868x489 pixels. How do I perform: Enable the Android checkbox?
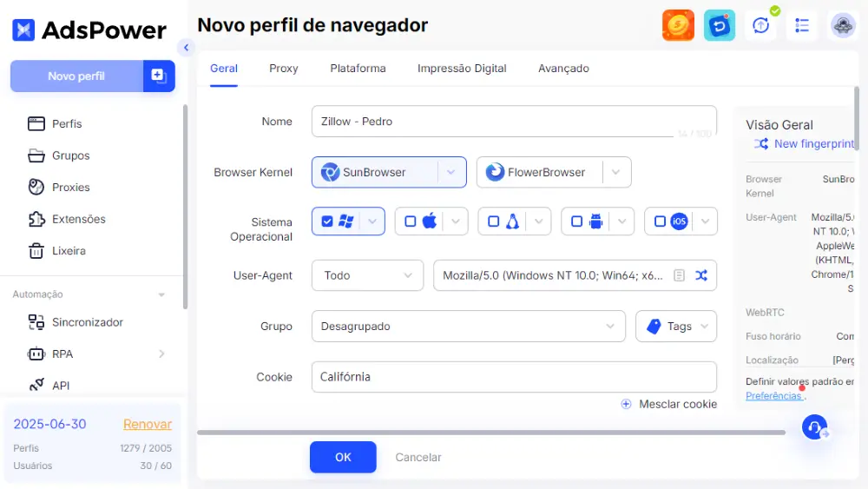click(x=577, y=221)
